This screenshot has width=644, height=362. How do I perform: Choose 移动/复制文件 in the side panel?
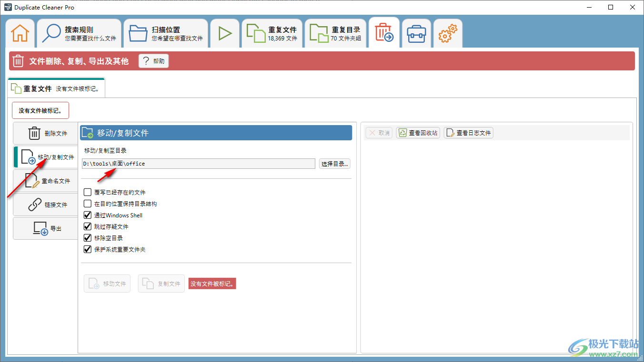pos(46,157)
